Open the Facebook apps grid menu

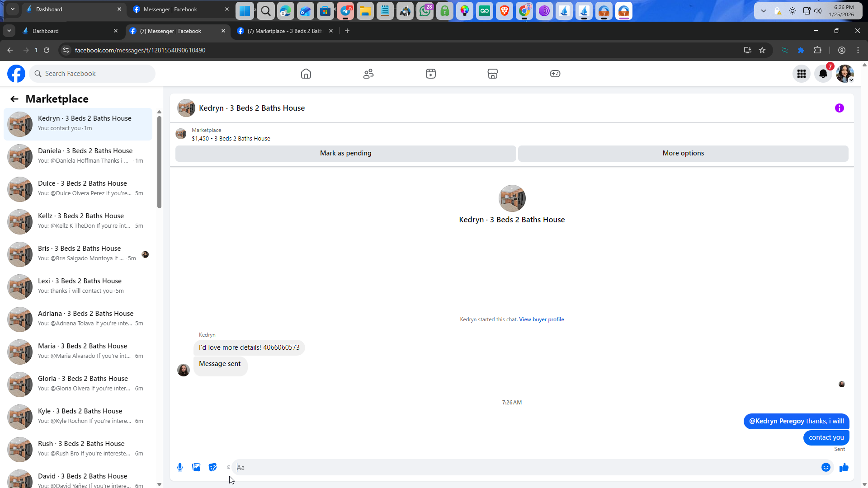point(802,74)
